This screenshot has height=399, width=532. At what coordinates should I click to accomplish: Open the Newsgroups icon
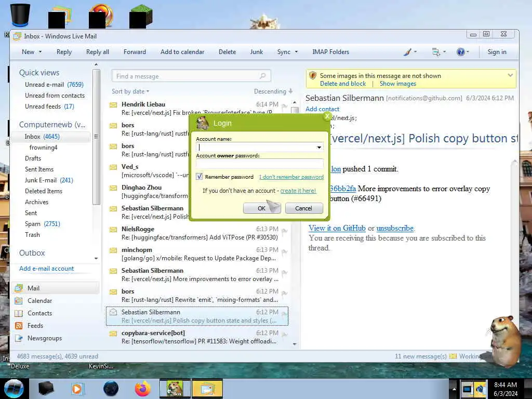click(x=19, y=338)
